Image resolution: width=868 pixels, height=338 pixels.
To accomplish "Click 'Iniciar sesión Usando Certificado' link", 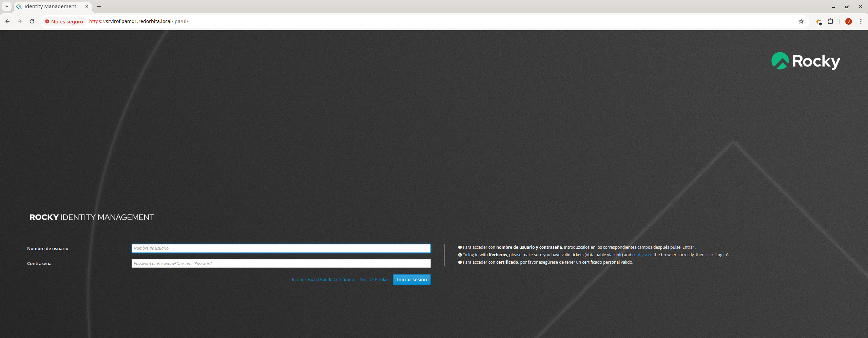I will tap(323, 280).
